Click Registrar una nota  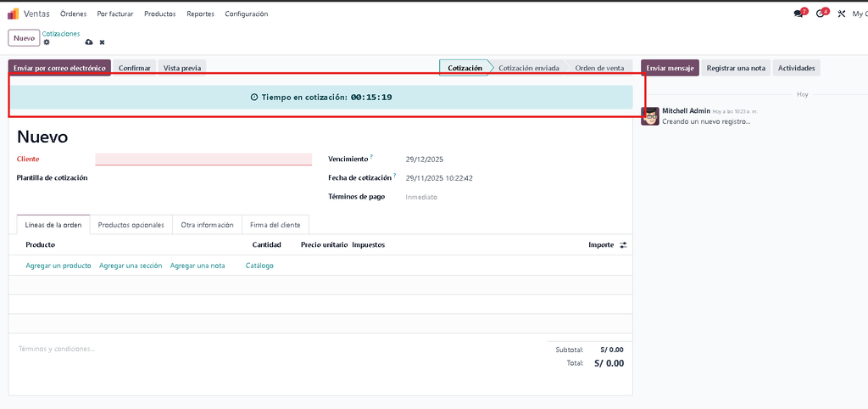coord(737,68)
